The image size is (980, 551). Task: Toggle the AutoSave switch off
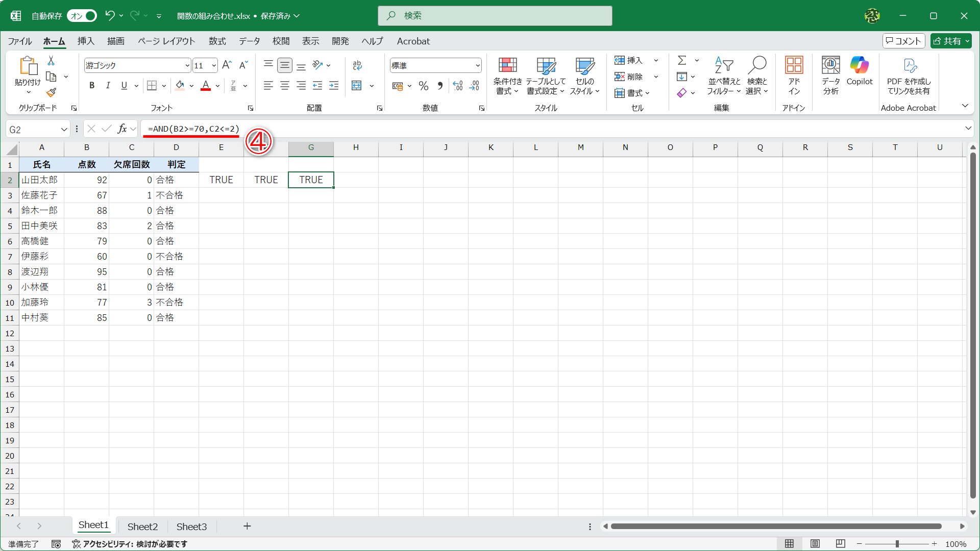pyautogui.click(x=82, y=16)
